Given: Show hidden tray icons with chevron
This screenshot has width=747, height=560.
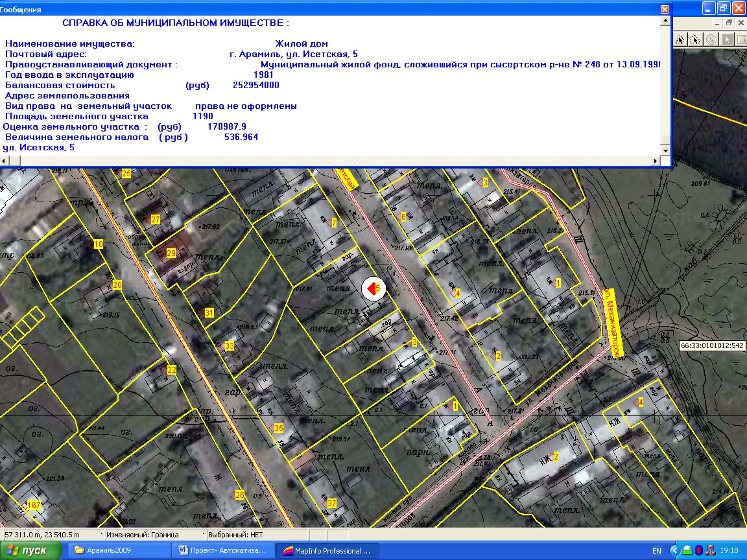Looking at the screenshot, I should [674, 550].
